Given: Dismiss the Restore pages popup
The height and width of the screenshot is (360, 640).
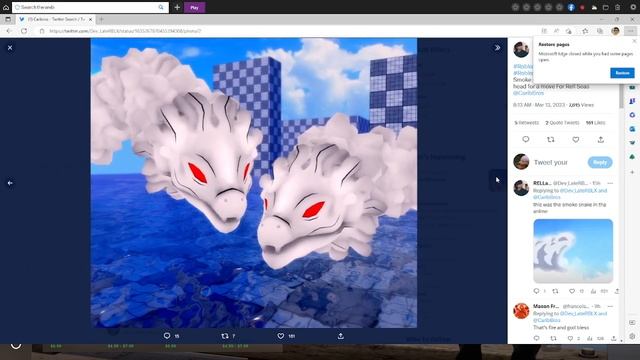Looking at the screenshot, I should point(634,41).
